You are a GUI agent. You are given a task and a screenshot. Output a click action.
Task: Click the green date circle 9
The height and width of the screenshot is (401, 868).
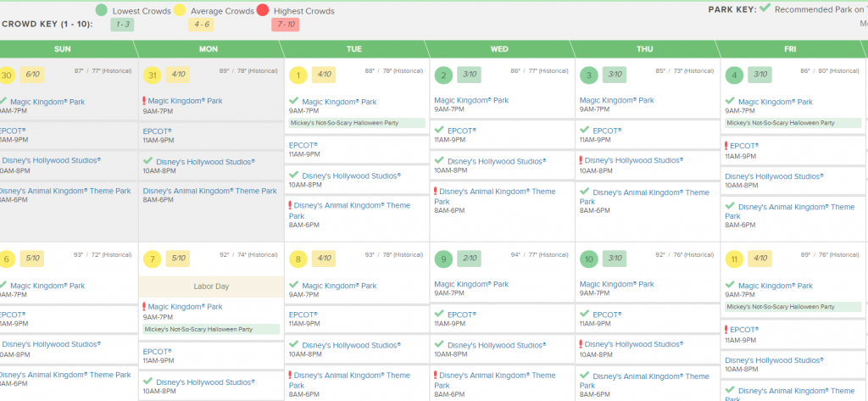point(443,259)
